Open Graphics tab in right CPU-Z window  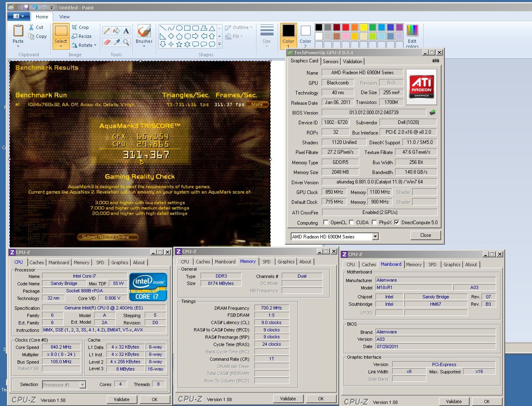[x=452, y=265]
